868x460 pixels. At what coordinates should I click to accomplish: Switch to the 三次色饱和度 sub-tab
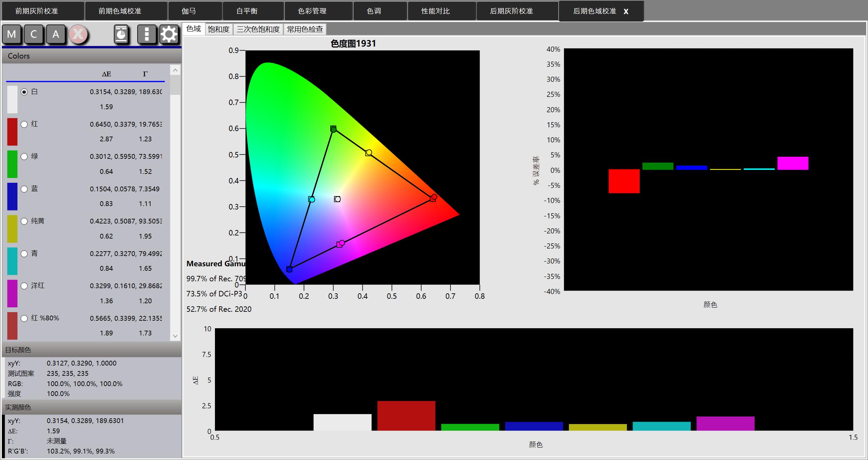(258, 29)
